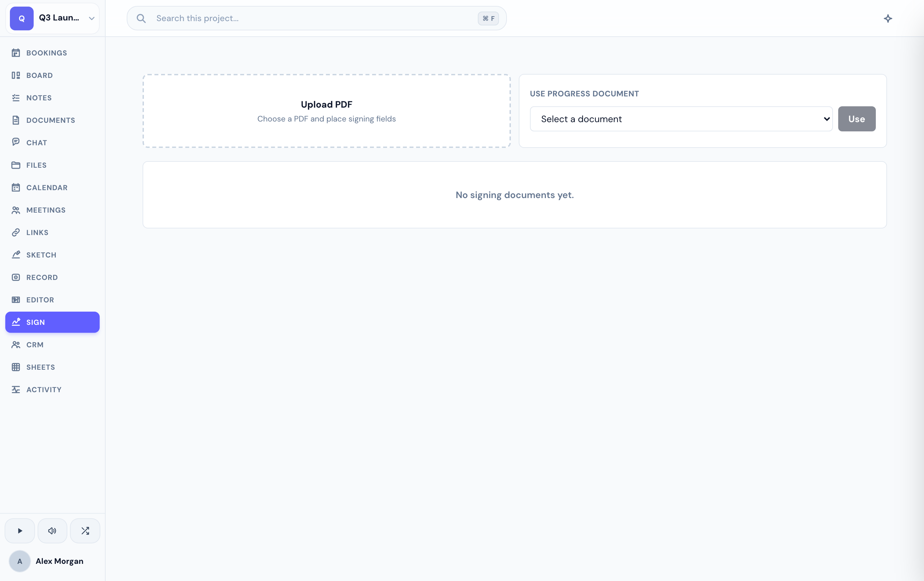Select the active Sign menu label

pyautogui.click(x=36, y=322)
